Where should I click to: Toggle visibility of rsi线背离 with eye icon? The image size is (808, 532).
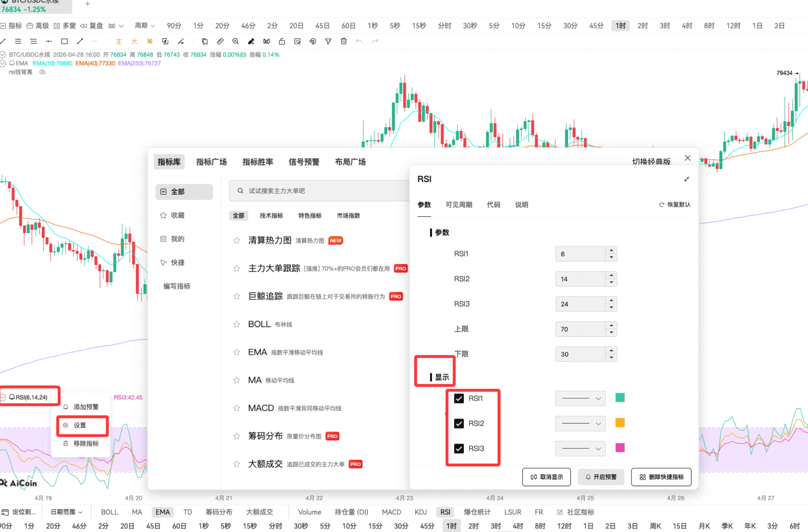click(x=42, y=72)
